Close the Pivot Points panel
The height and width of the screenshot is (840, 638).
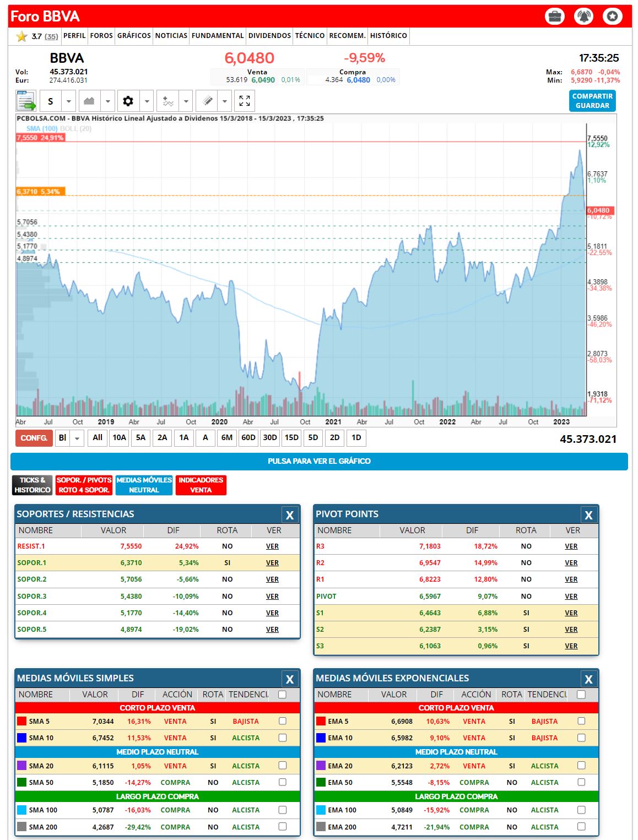click(x=588, y=515)
